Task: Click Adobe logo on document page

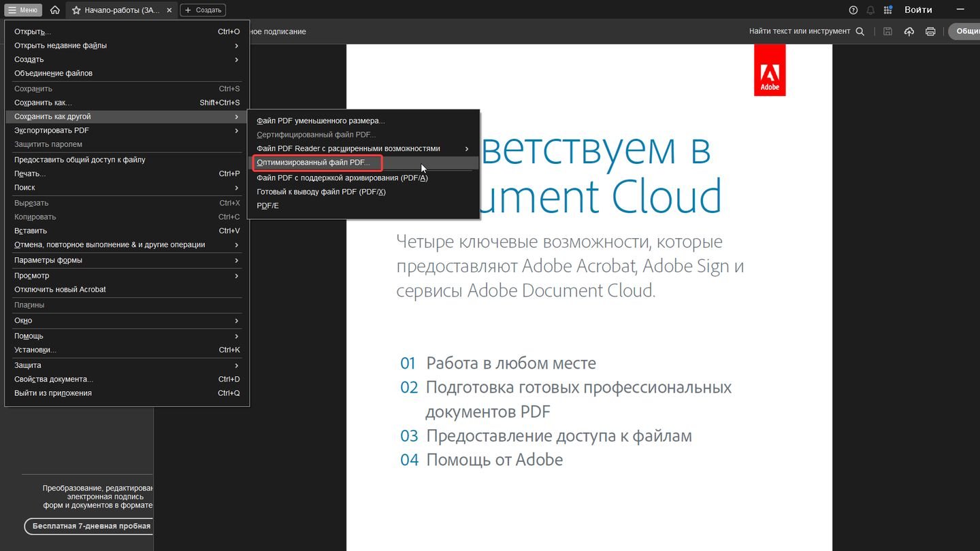Action: pyautogui.click(x=770, y=70)
